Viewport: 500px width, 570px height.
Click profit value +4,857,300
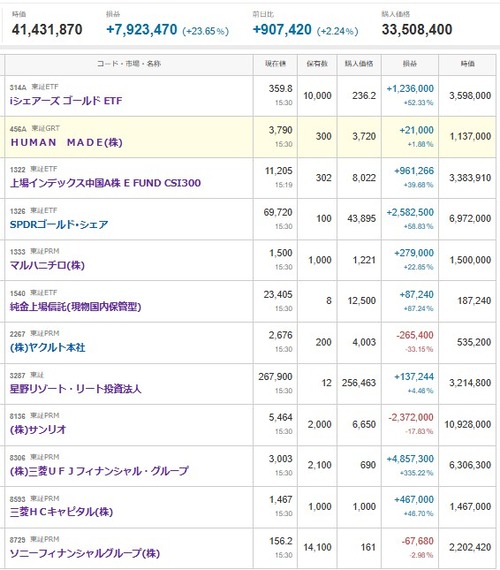pos(410,459)
